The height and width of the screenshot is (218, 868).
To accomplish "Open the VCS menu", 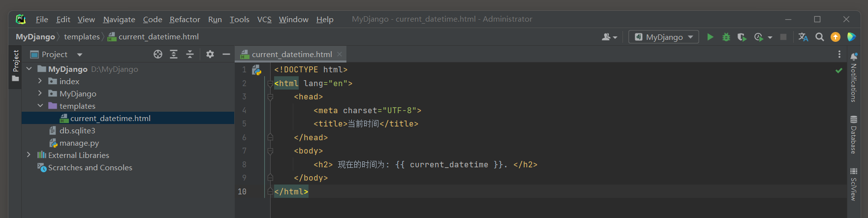I will coord(264,19).
